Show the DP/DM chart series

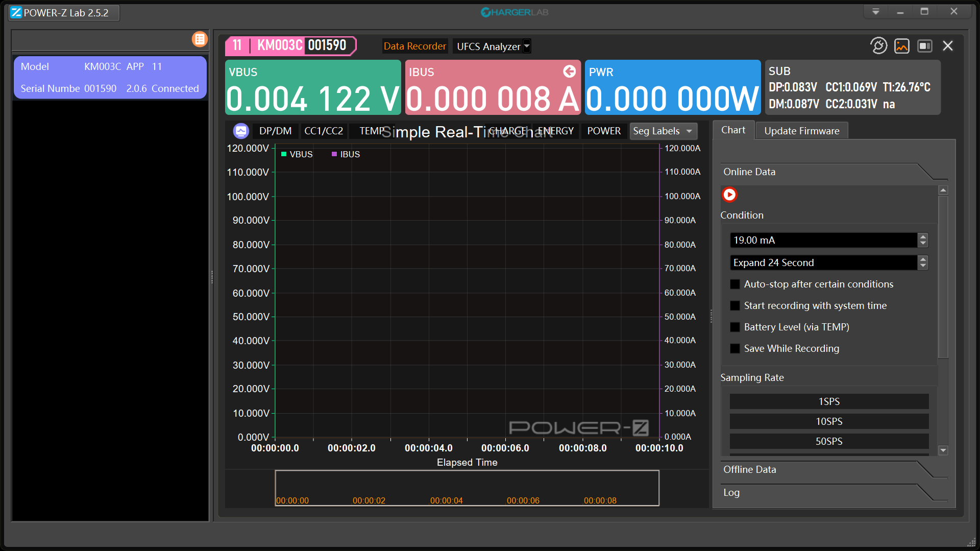[275, 131]
